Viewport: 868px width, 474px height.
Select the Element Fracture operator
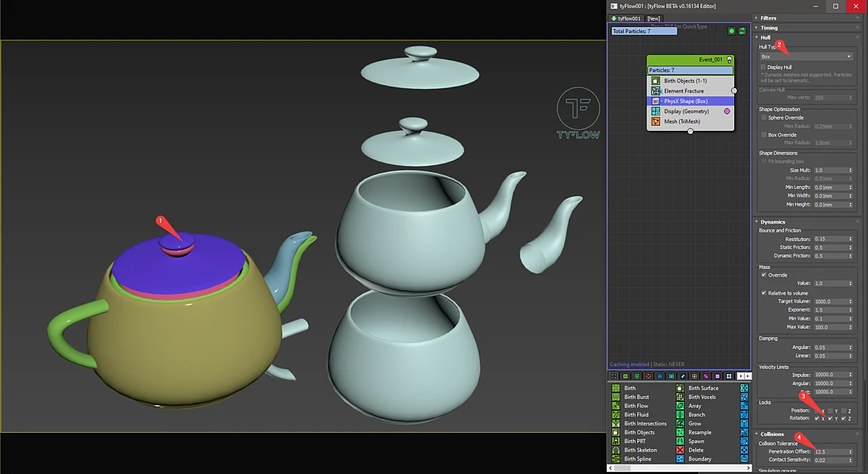click(x=690, y=90)
